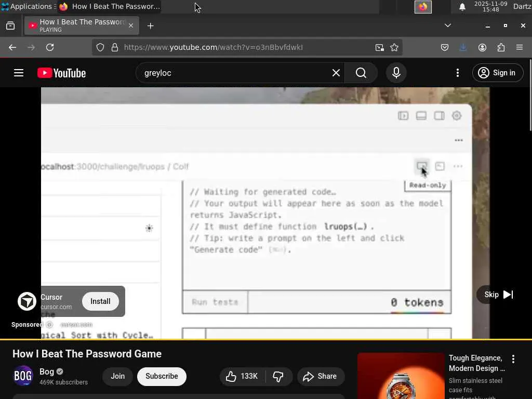Go to YouTube home via logo
The image size is (532, 399).
click(x=61, y=73)
